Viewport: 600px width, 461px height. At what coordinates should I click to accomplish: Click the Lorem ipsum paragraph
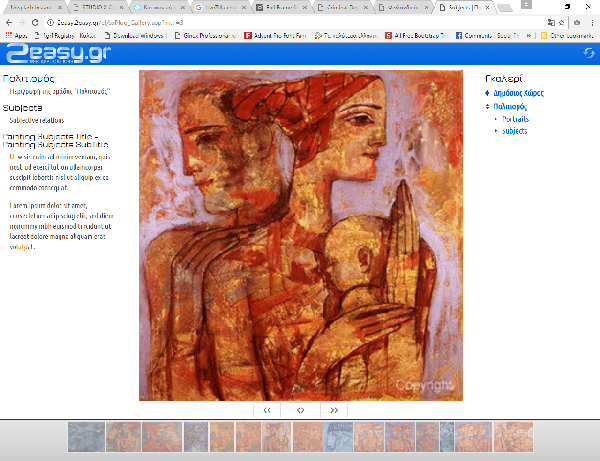(x=61, y=226)
